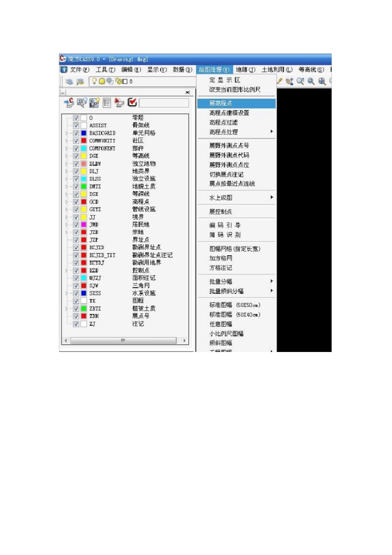This screenshot has width=392, height=555.
Task: Open the 高程点处理 submenu arrow
Action: pos(272,132)
